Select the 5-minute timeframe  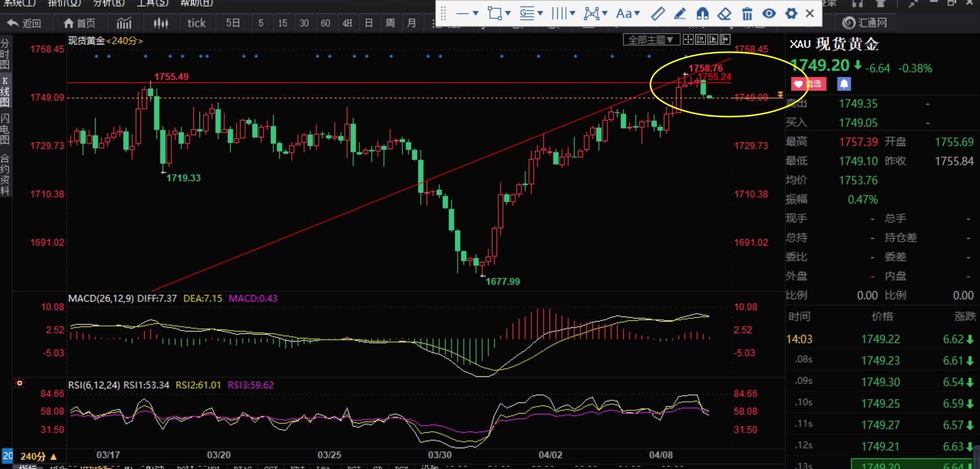pos(261,23)
